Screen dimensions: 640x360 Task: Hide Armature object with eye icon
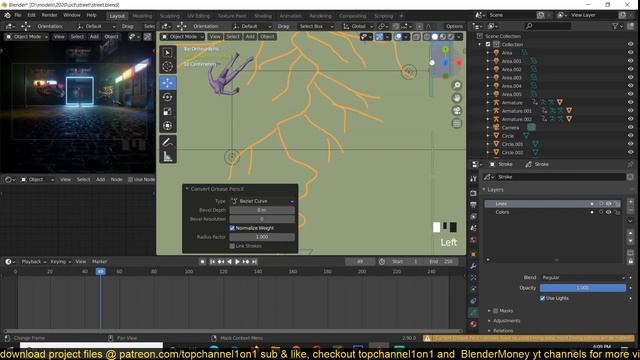click(630, 102)
